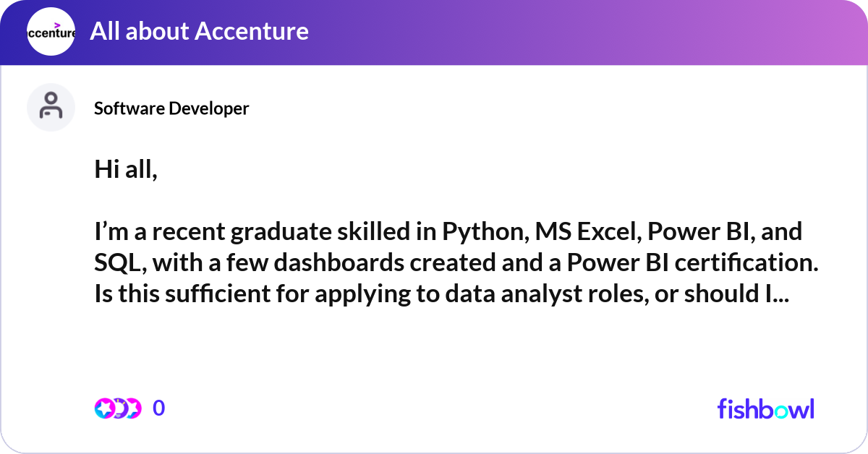The height and width of the screenshot is (454, 868).
Task: Click the gradient header background
Action: pyautogui.click(x=579, y=32)
